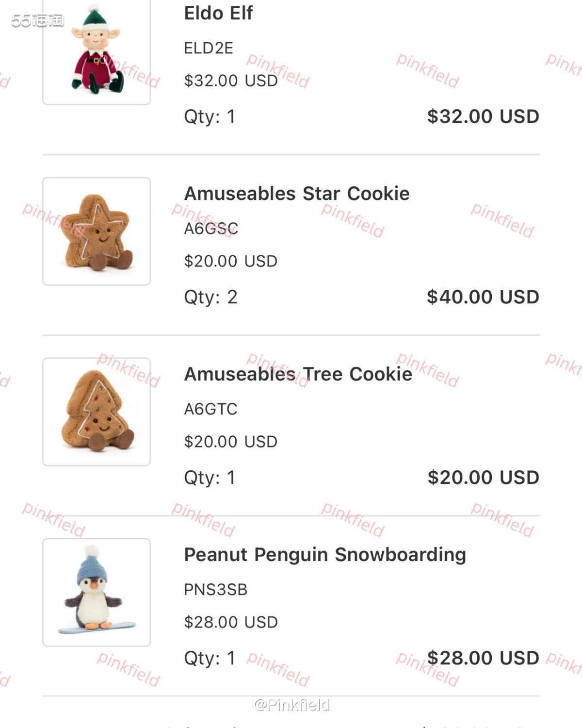Select the ELD2E product code

[209, 48]
